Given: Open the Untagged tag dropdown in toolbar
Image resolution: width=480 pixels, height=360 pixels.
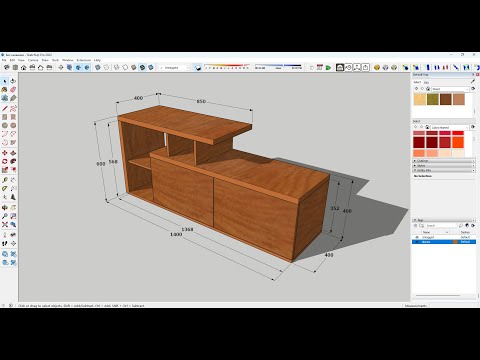Looking at the screenshot, I should point(174,68).
